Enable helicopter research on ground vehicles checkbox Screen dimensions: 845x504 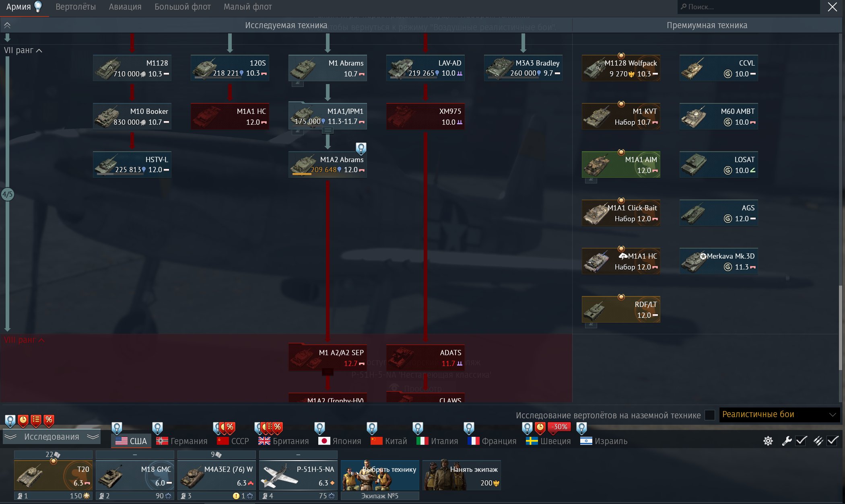tap(710, 415)
